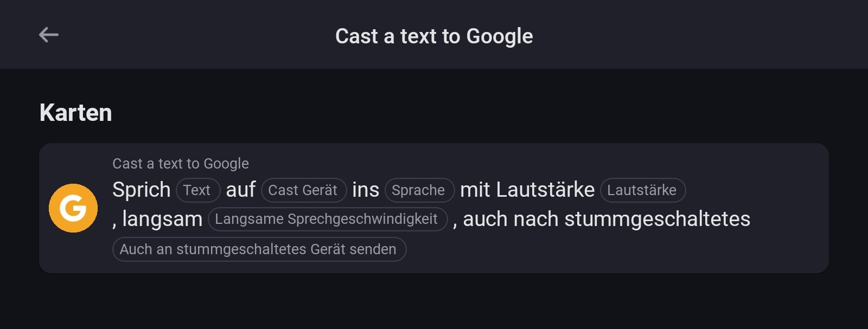Click the Karten section heading
The image size is (868, 329).
pos(76,113)
